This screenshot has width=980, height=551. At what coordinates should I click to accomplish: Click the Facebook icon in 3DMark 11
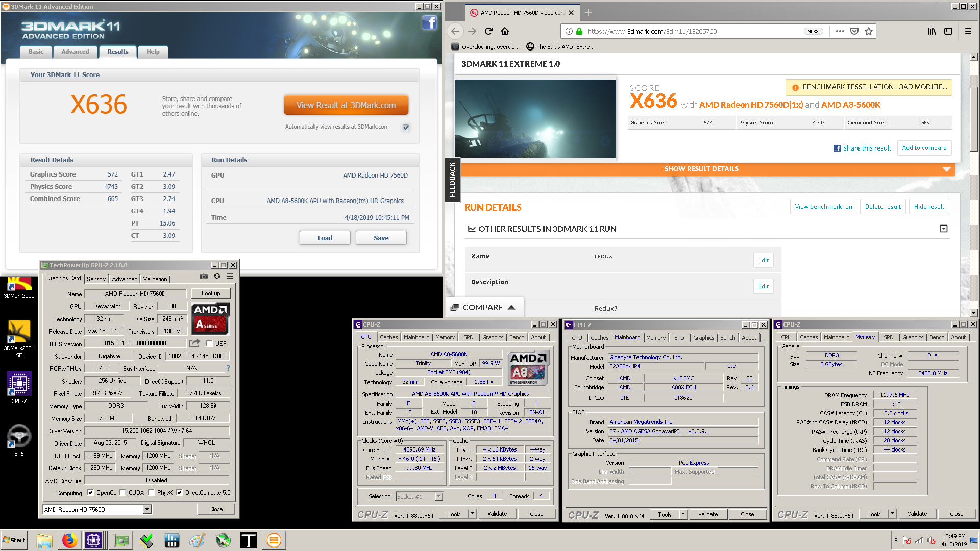[x=429, y=22]
